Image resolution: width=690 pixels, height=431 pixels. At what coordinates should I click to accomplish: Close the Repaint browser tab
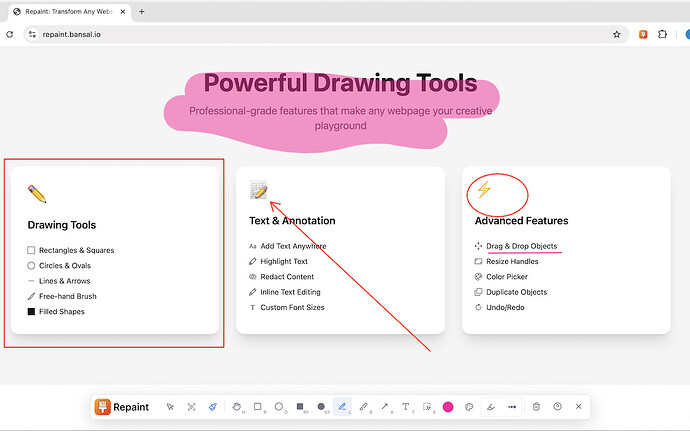point(123,12)
